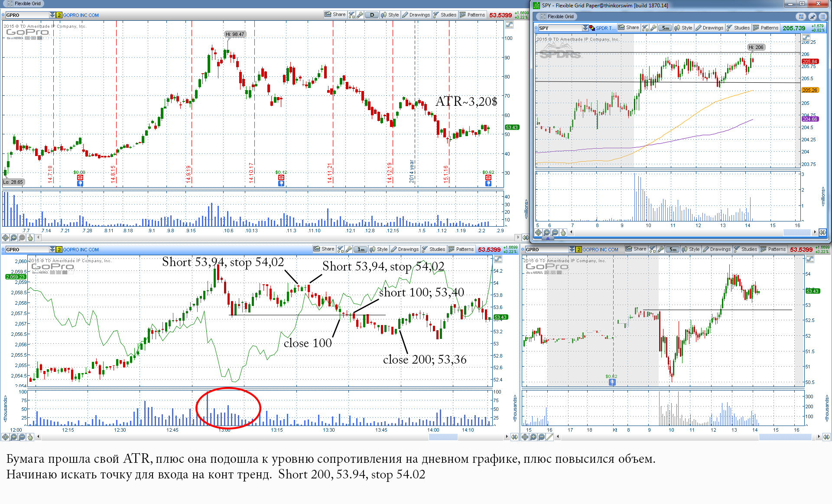Screen dimensions: 832x504
Task: Click yellow link badge 2 in daily GPRO chart
Action: point(59,15)
